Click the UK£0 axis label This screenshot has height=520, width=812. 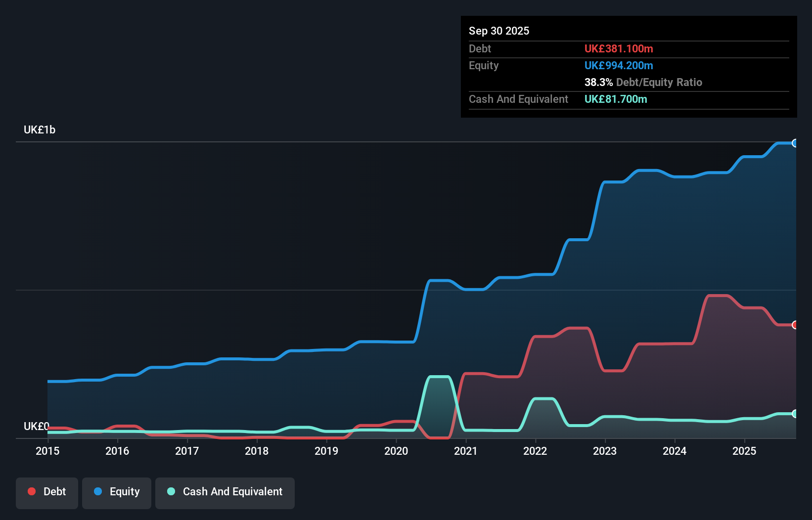tap(37, 426)
